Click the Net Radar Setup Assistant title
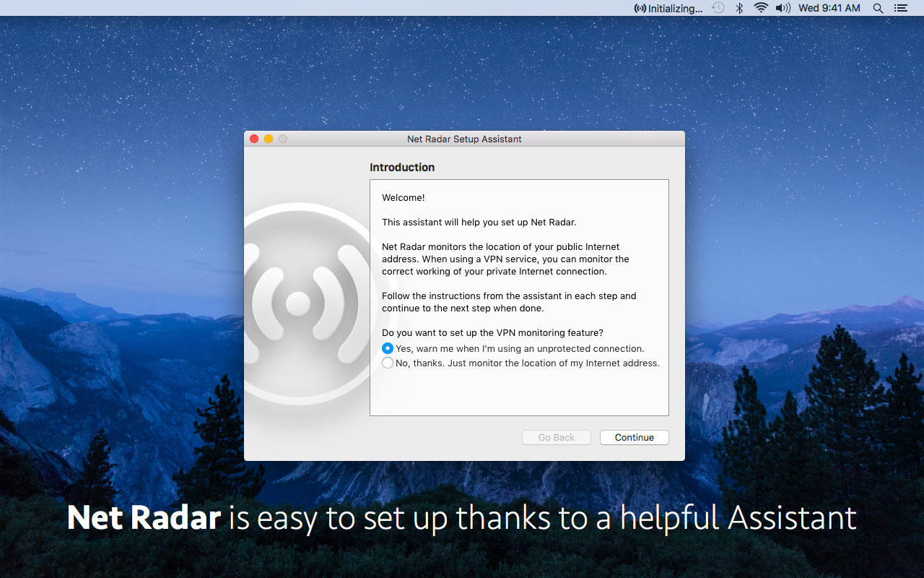Screen dimensions: 924x578 [464, 139]
